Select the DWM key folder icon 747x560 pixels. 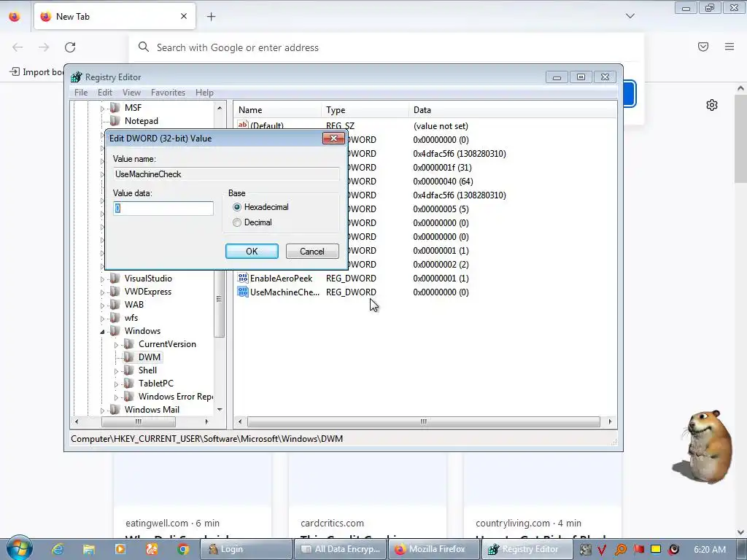(128, 357)
